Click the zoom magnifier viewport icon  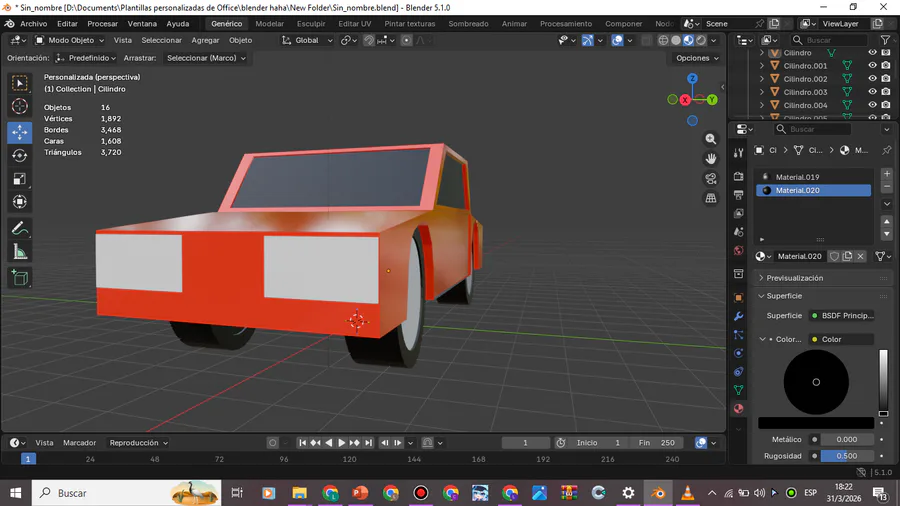(711, 139)
